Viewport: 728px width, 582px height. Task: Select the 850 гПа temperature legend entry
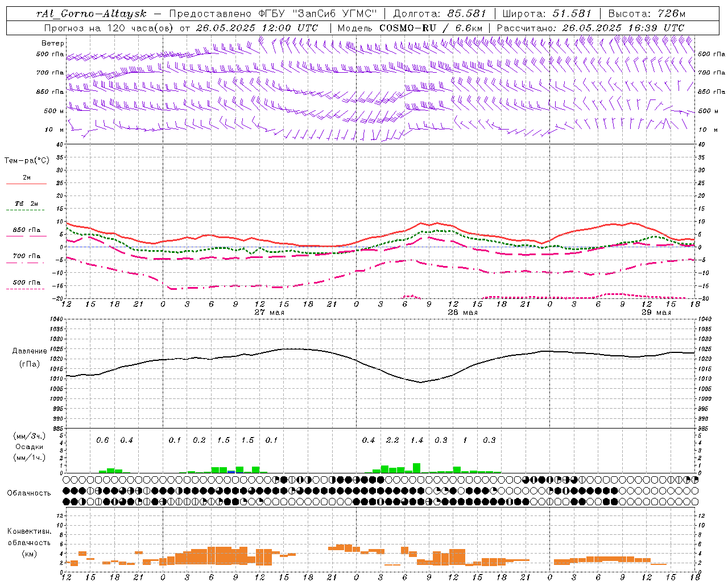pos(27,230)
